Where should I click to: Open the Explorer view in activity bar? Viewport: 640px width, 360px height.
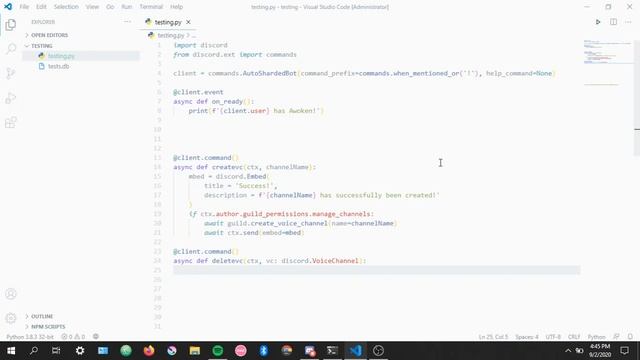click(11, 25)
